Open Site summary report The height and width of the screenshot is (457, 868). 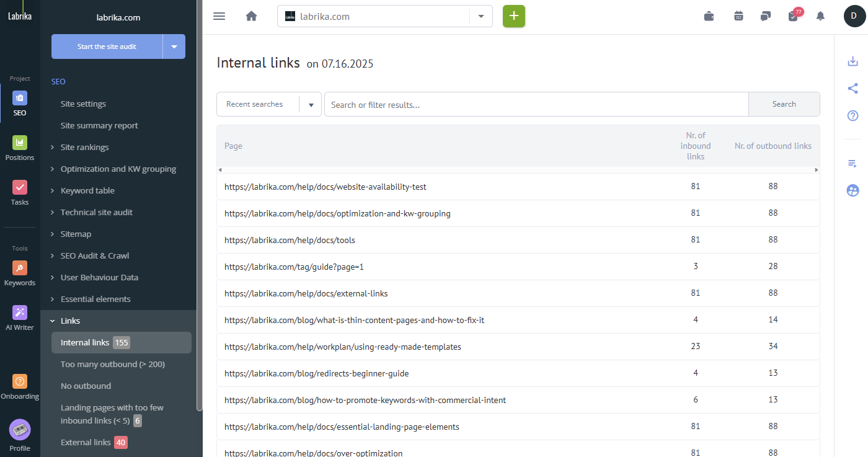click(99, 125)
